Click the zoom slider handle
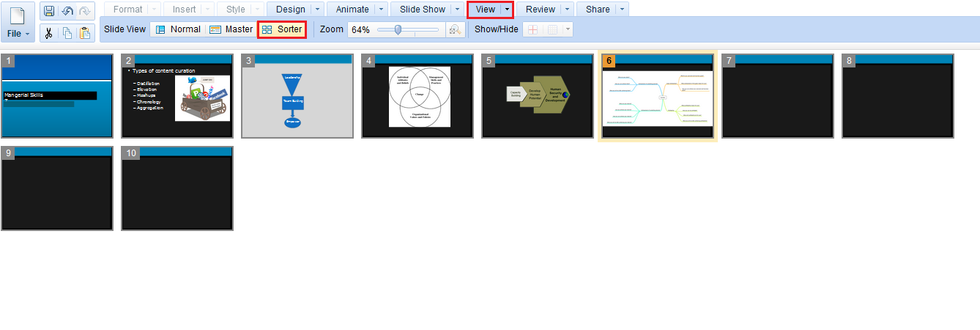Image resolution: width=980 pixels, height=330 pixels. point(398,29)
